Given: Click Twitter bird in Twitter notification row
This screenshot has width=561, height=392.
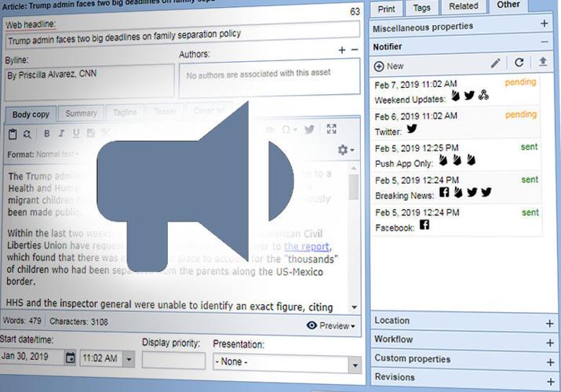Looking at the screenshot, I should [x=412, y=129].
